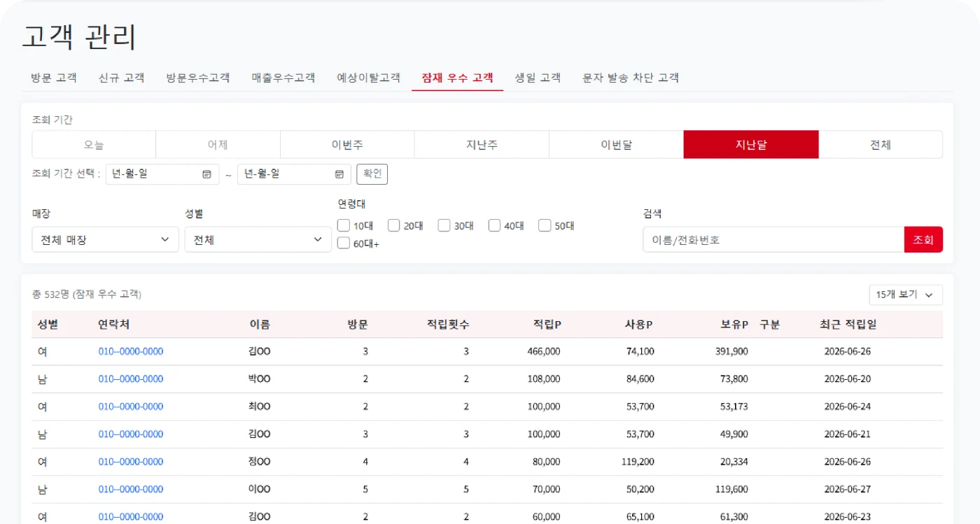Screen dimensions: 980x524
Task: Select the 어제 period button
Action: click(x=218, y=145)
